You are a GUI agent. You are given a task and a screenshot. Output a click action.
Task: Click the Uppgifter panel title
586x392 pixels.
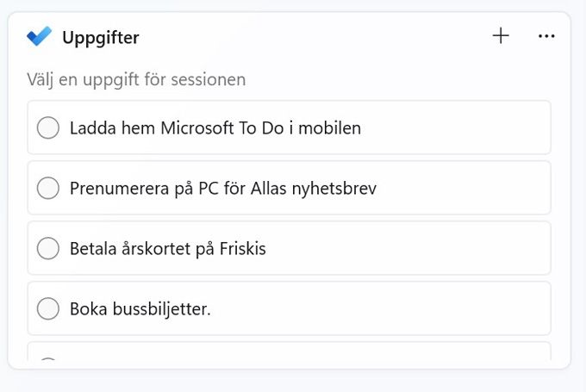pos(101,38)
